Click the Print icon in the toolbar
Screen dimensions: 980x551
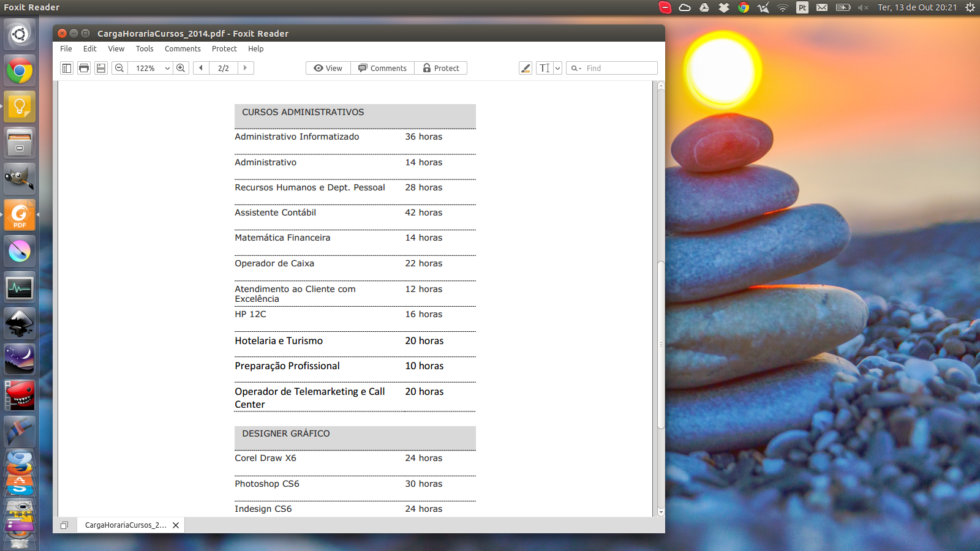point(84,68)
